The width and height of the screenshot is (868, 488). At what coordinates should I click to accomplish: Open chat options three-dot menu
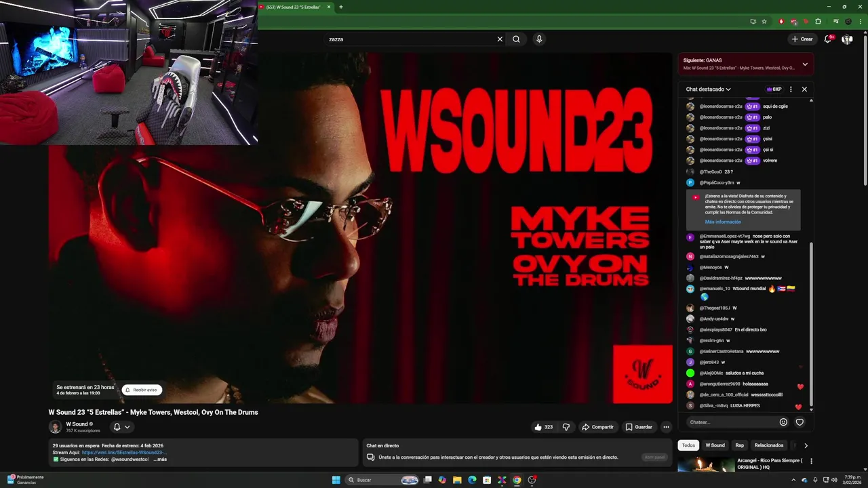pyautogui.click(x=791, y=89)
